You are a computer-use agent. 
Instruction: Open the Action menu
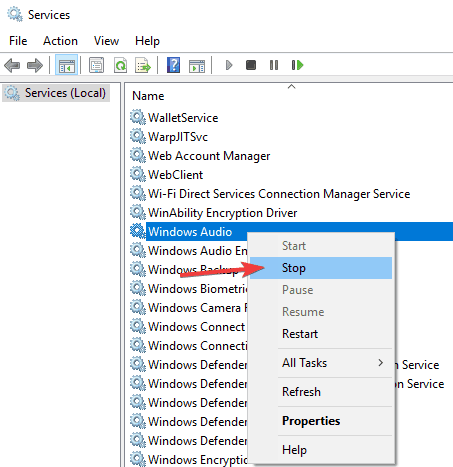[x=60, y=41]
